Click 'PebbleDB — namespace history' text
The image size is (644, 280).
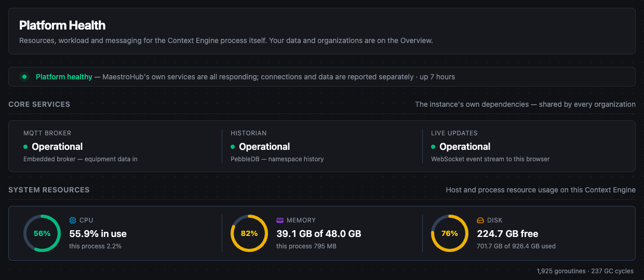[x=277, y=159]
